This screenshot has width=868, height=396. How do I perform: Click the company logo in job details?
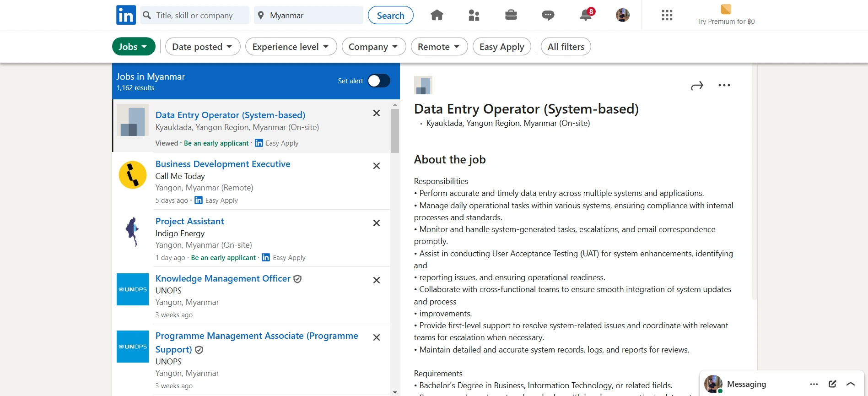click(423, 85)
